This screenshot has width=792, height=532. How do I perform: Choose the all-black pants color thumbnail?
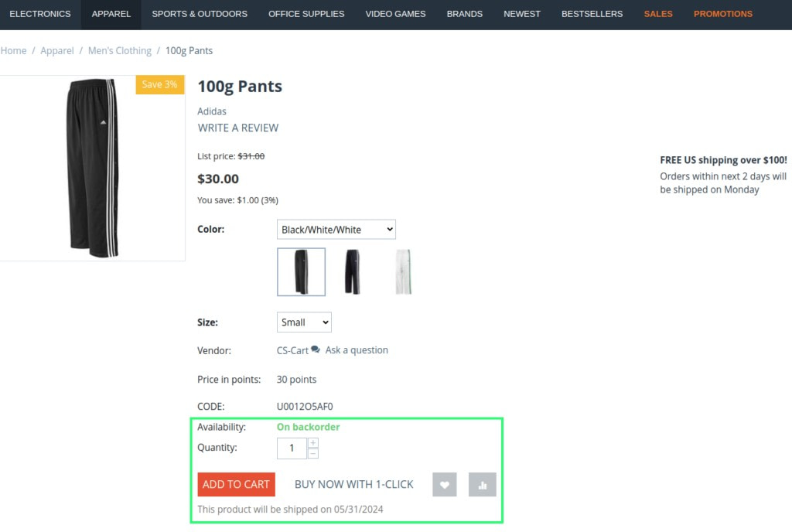(x=352, y=272)
